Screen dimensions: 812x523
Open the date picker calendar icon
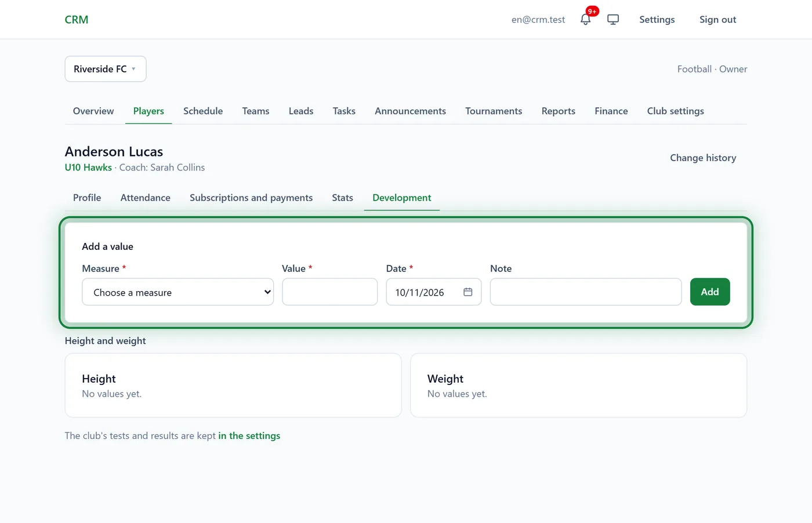(467, 292)
